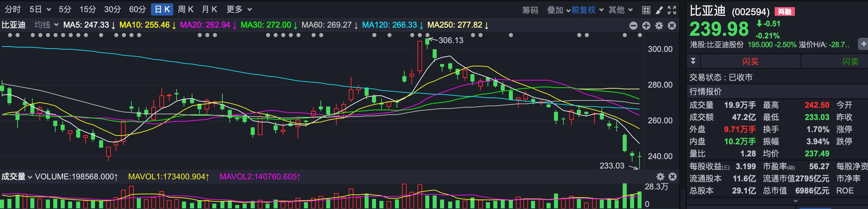Switch to the 30分 chart tab
Screen dimensions: 868x209
(x=112, y=9)
